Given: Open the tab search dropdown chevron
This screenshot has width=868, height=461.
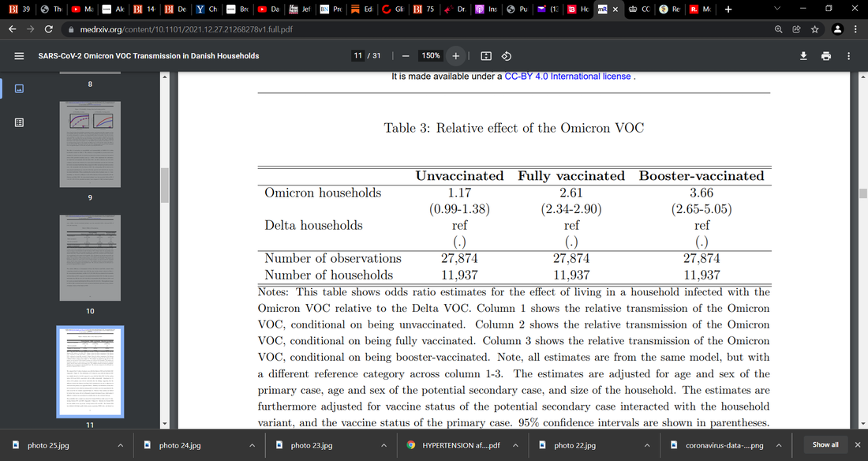Looking at the screenshot, I should [x=776, y=9].
